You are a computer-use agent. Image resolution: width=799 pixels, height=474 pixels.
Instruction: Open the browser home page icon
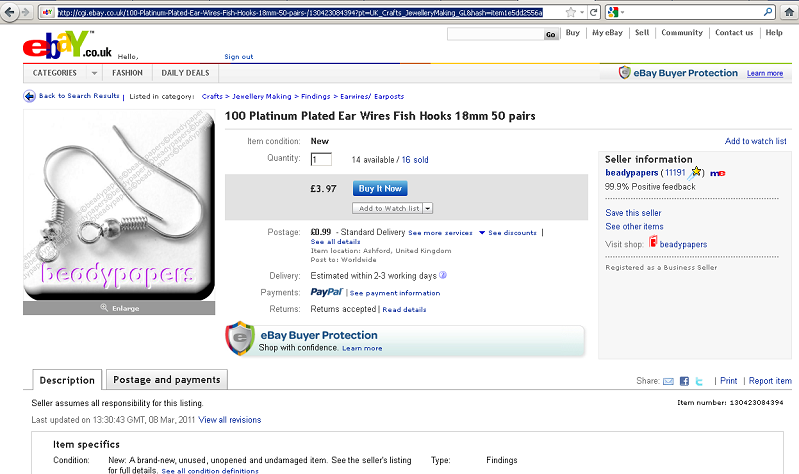(787, 12)
